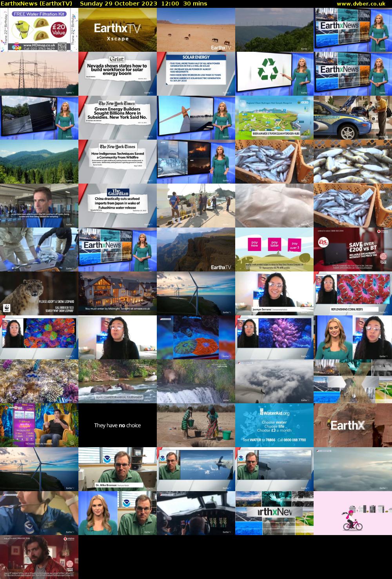The height and width of the screenshot is (579, 392).
Task: Click the bears annual tournament river thumbnail
Action: point(118,381)
